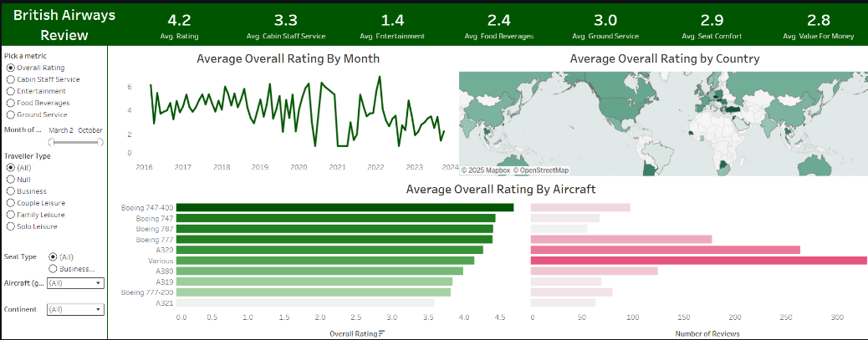Filter Traveller Type to Null
The height and width of the screenshot is (340, 868).
tap(11, 179)
